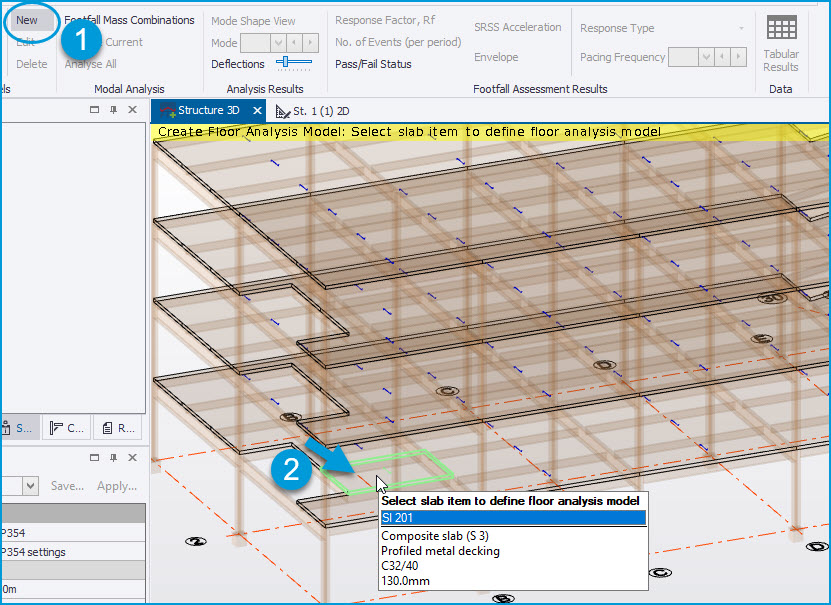Click the New floor analysis model button

tap(27, 20)
